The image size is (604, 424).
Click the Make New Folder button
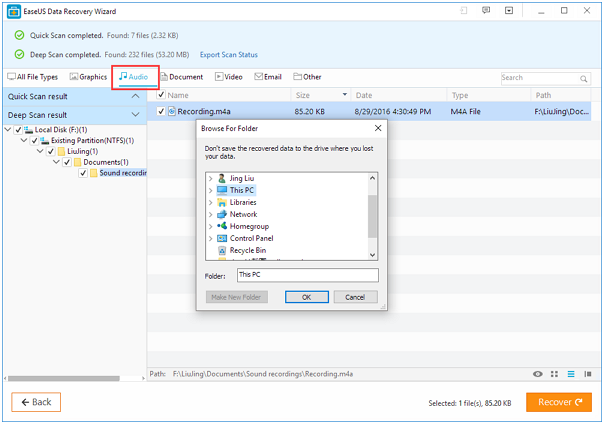pos(237,297)
